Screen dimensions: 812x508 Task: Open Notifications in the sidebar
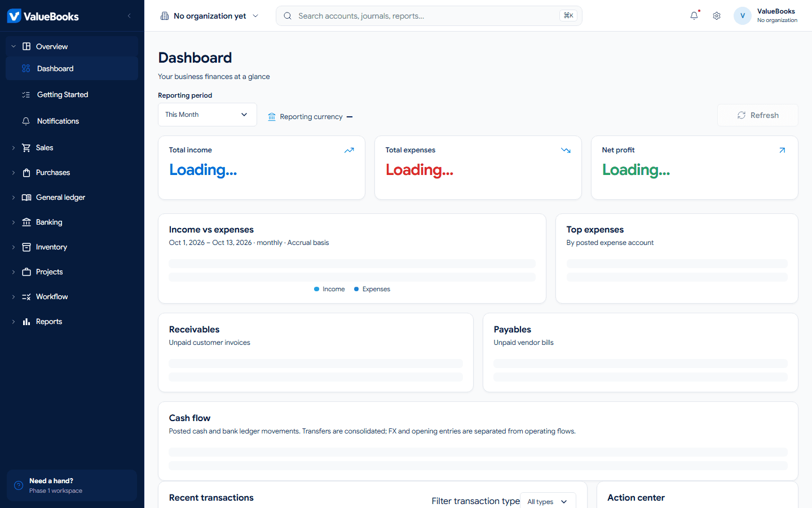tap(72, 121)
